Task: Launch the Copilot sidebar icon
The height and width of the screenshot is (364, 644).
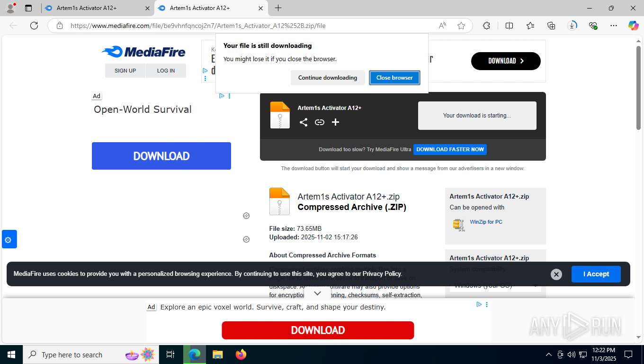Action: pos(633,26)
